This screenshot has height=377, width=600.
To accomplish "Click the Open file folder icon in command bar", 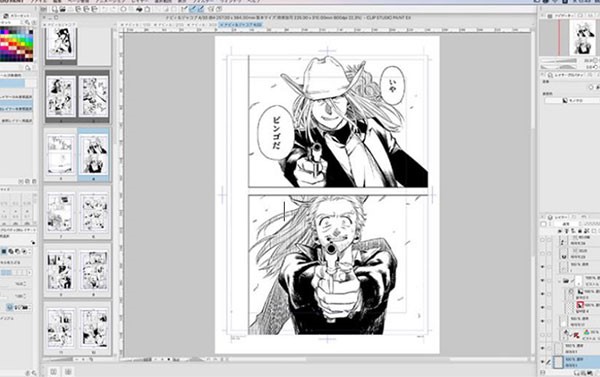I will click(62, 9).
